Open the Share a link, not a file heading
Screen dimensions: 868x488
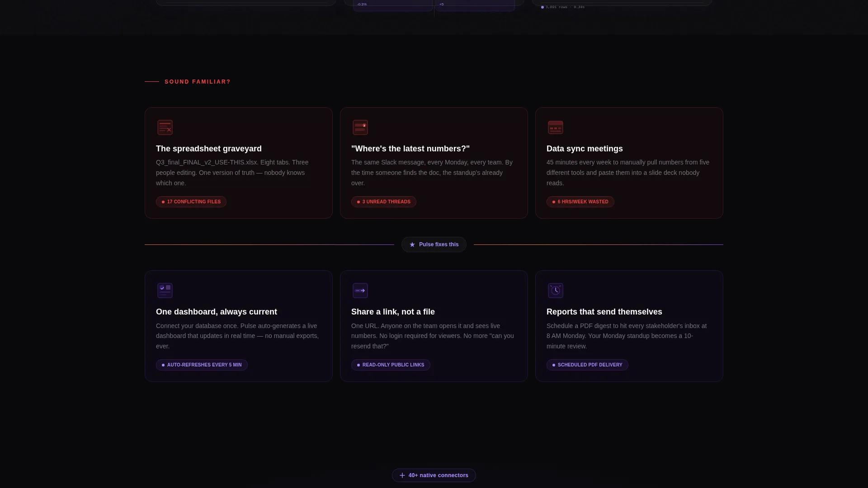point(393,312)
